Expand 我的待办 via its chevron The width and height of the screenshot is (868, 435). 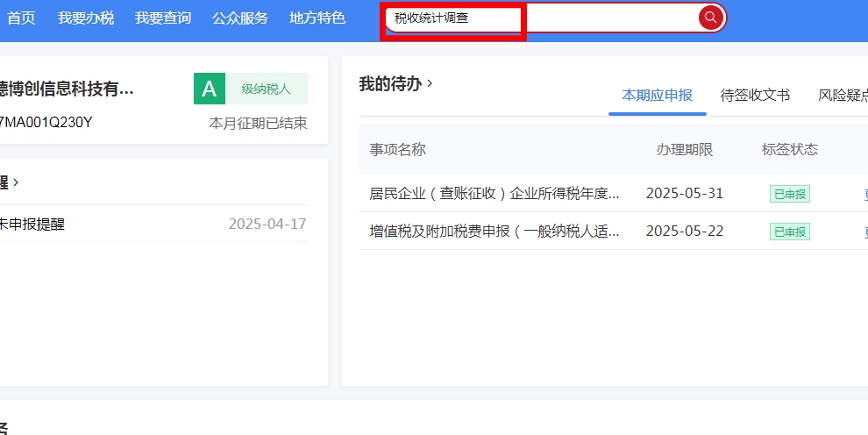[430, 84]
